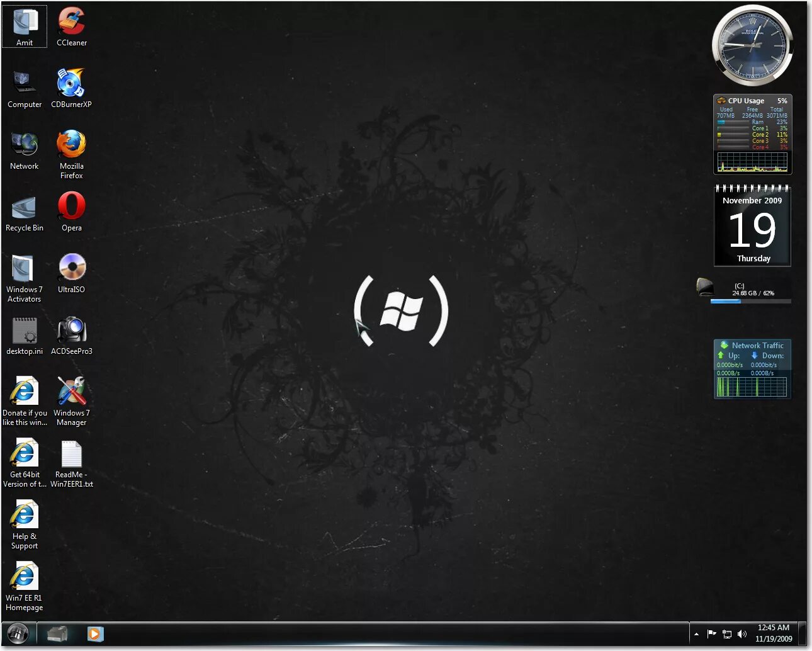Click Thursday on the calendar gadget
Viewport: 812px width, 651px height.
click(753, 258)
